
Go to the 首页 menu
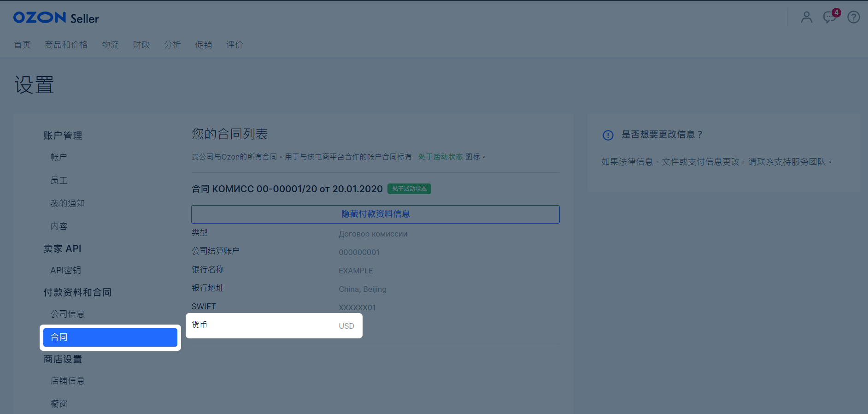pyautogui.click(x=22, y=45)
